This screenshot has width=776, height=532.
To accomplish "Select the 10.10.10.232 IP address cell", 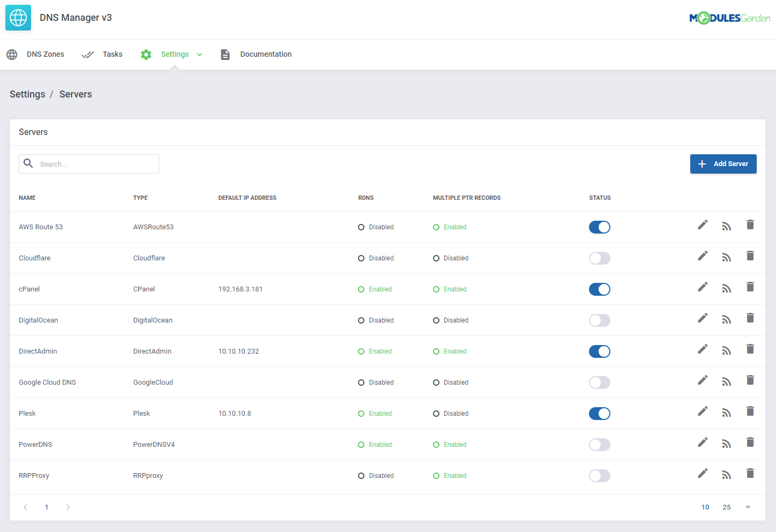I will pos(238,351).
